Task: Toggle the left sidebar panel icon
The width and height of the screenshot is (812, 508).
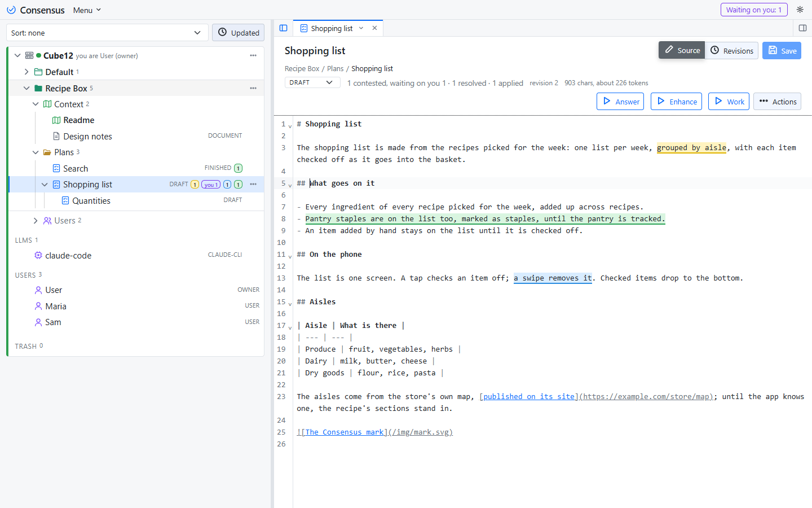Action: pos(284,28)
